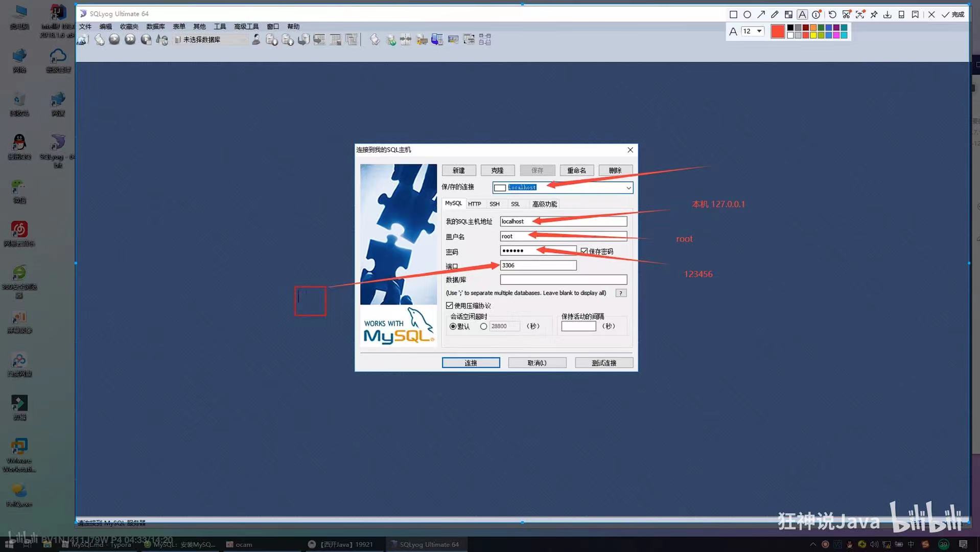Click the password input field
This screenshot has width=980, height=552.
coord(538,250)
